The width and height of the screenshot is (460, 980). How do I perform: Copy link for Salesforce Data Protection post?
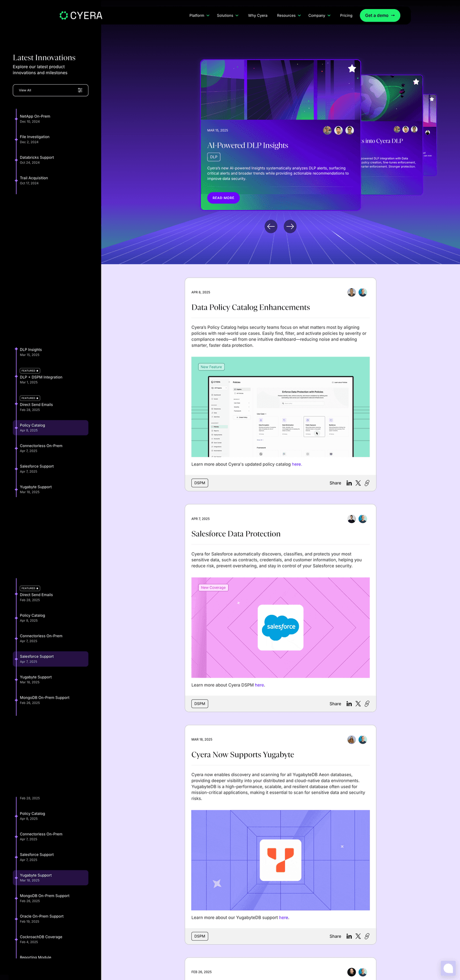coord(367,704)
